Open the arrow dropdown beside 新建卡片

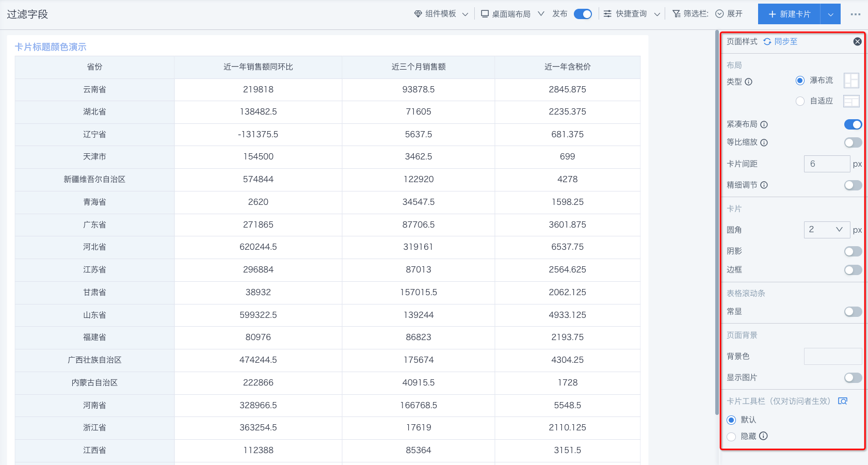830,14
